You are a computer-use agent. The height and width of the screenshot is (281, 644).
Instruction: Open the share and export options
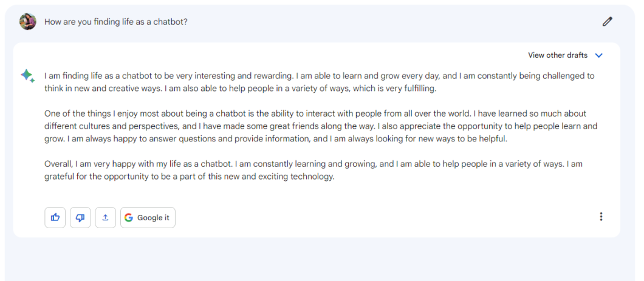tap(105, 217)
